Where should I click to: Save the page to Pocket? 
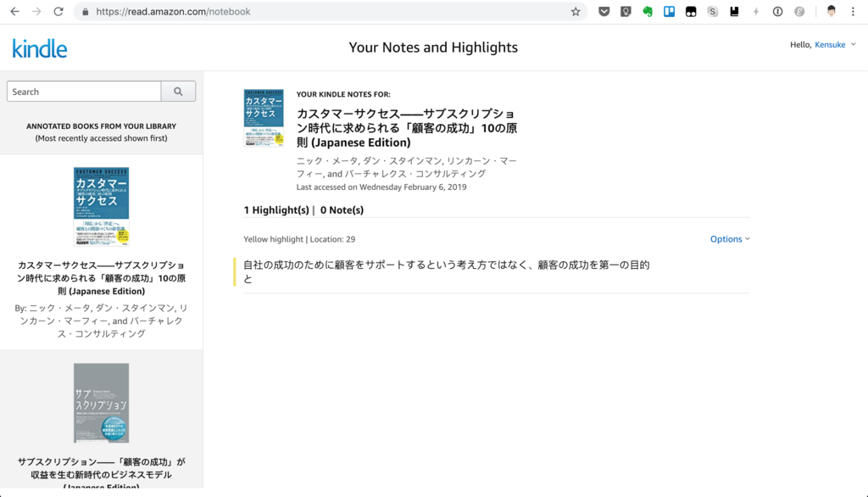(x=604, y=12)
